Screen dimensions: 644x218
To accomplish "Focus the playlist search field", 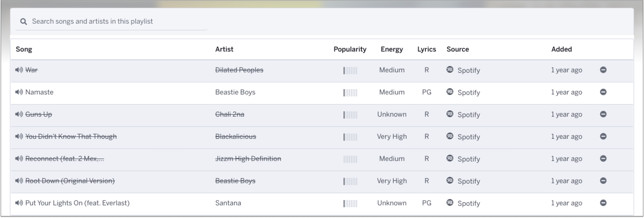I will click(x=111, y=21).
